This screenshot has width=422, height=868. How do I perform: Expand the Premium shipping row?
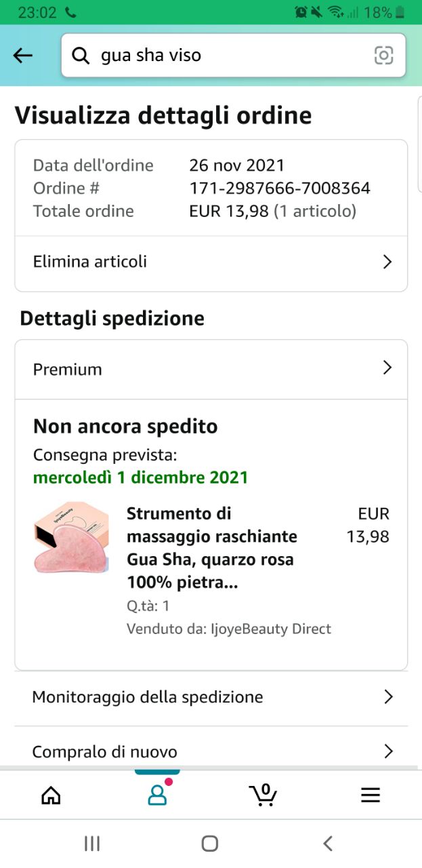pos(211,369)
